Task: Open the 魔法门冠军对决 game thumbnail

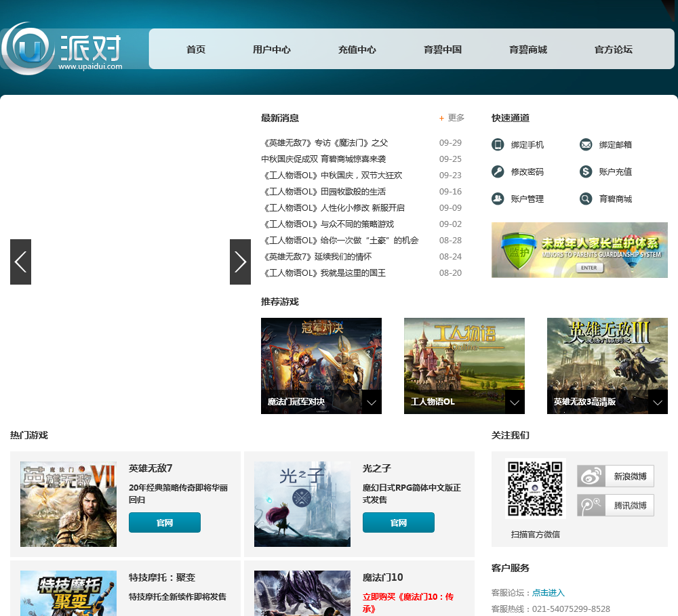Action: [x=321, y=366]
